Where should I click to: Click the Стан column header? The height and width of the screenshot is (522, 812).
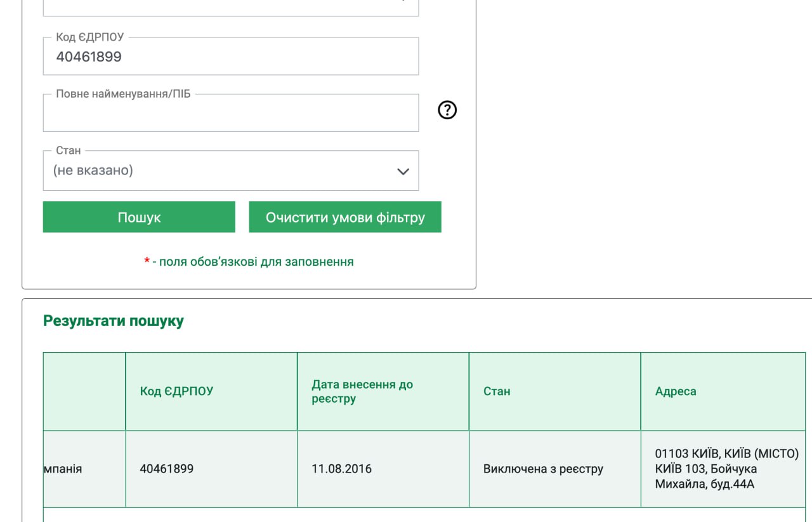pos(555,391)
